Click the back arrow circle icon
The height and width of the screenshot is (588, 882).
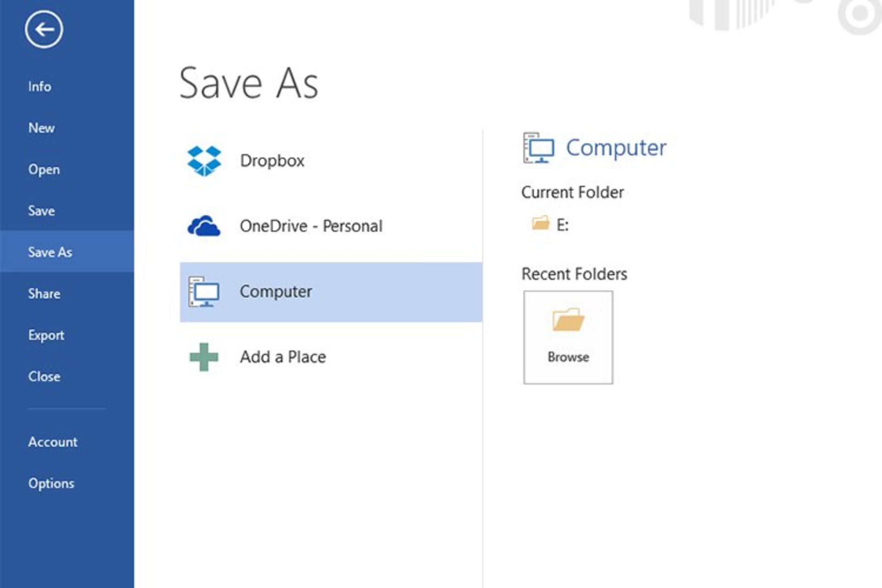point(44,30)
